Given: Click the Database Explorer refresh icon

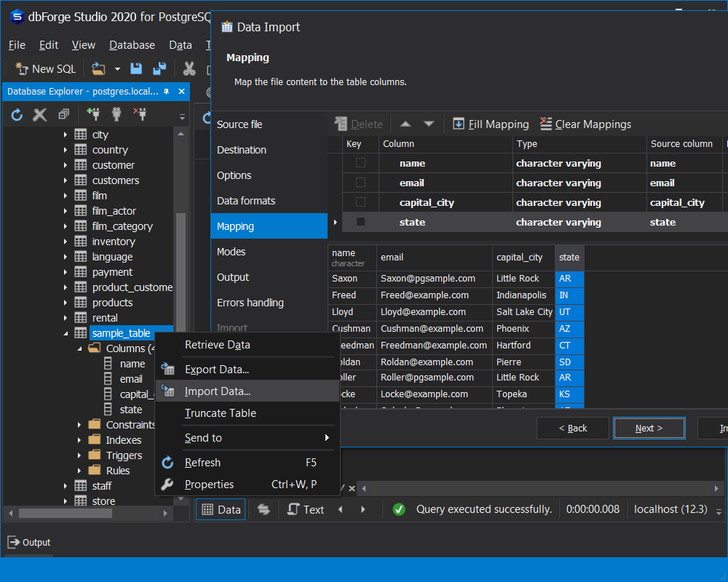Looking at the screenshot, I should [x=17, y=114].
